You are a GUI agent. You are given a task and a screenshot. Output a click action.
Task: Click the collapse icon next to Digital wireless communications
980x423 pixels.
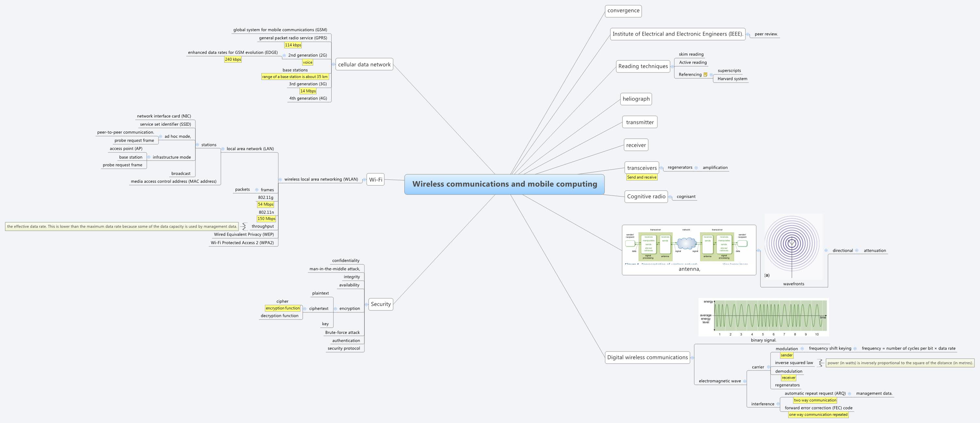click(692, 358)
